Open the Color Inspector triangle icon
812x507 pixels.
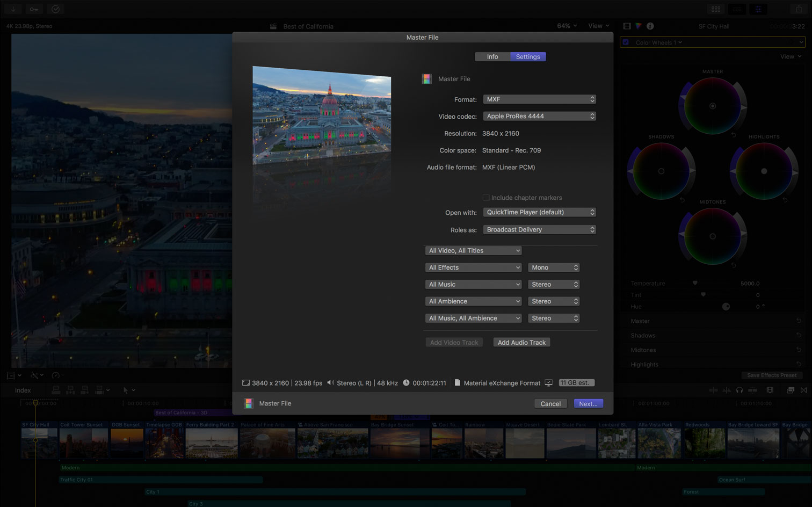(x=639, y=26)
